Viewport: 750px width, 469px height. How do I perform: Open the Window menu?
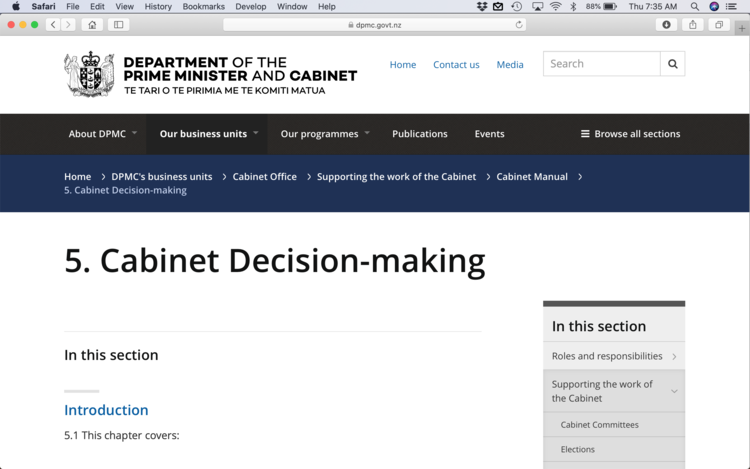(292, 7)
